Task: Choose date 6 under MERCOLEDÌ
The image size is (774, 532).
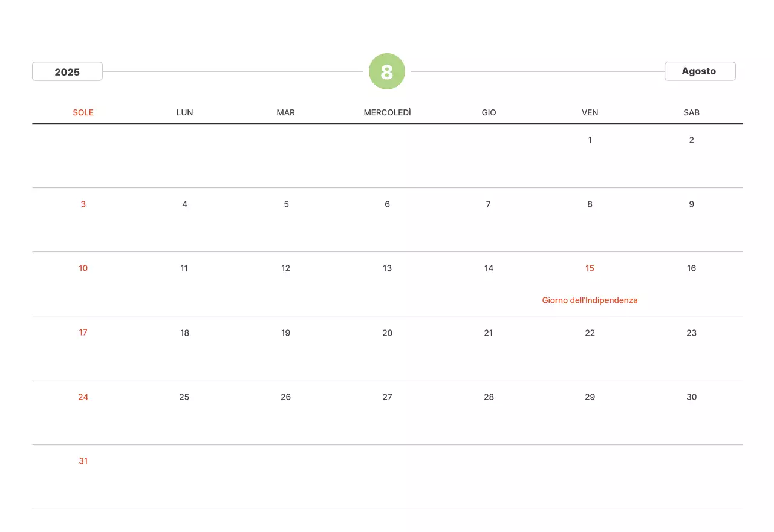Action: coord(387,204)
